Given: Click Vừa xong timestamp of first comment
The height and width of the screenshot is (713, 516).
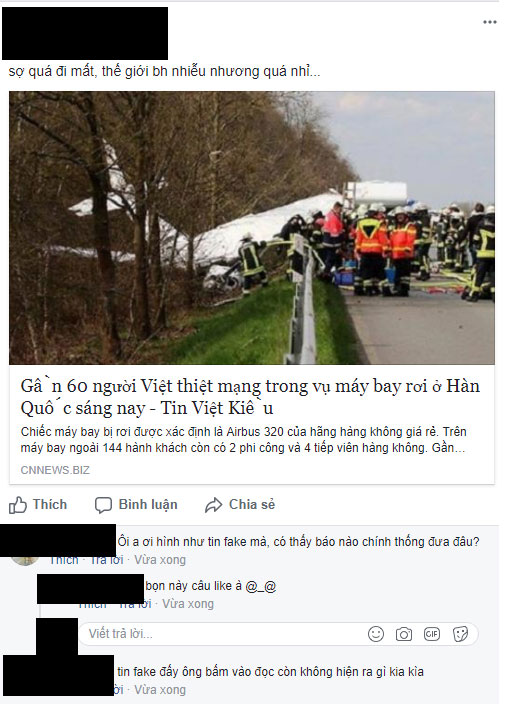Looking at the screenshot, I should coord(160,560).
